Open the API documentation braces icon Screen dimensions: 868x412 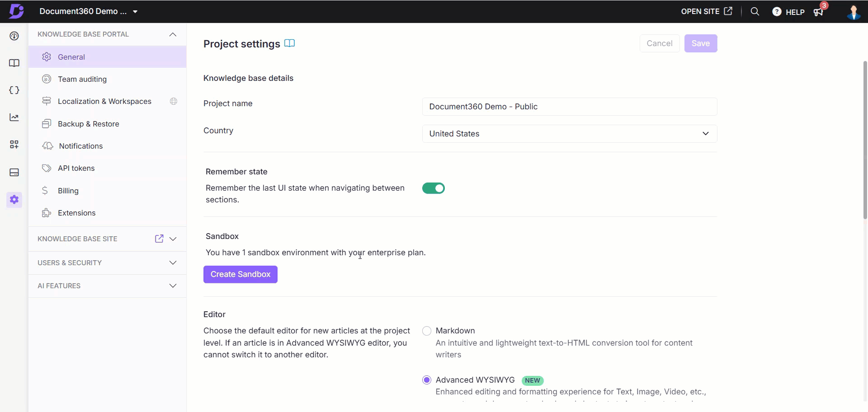(14, 90)
